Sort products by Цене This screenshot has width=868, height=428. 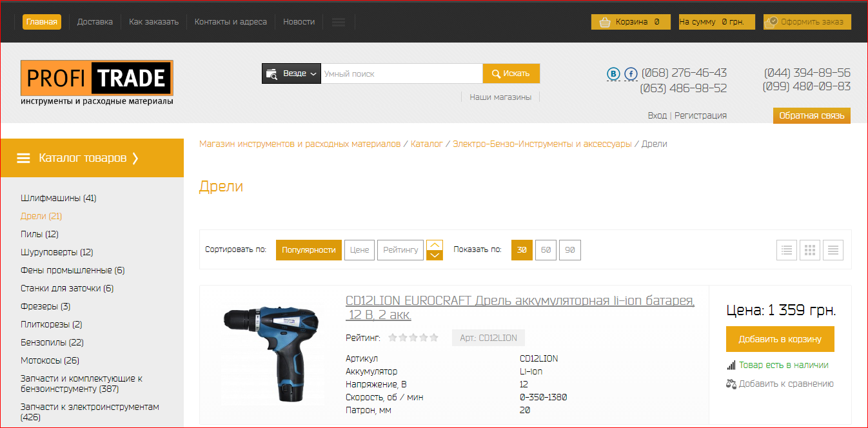pyautogui.click(x=360, y=250)
